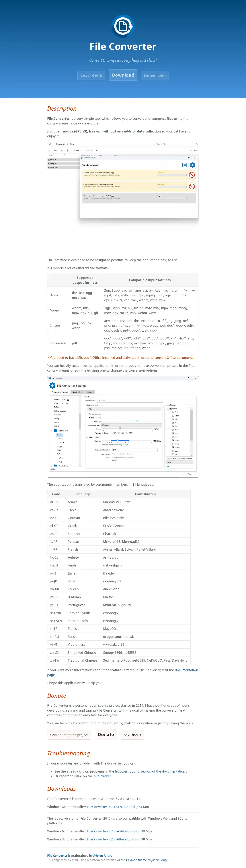Click the File Converter logo icon
The height and width of the screenshot is (868, 246).
click(123, 26)
